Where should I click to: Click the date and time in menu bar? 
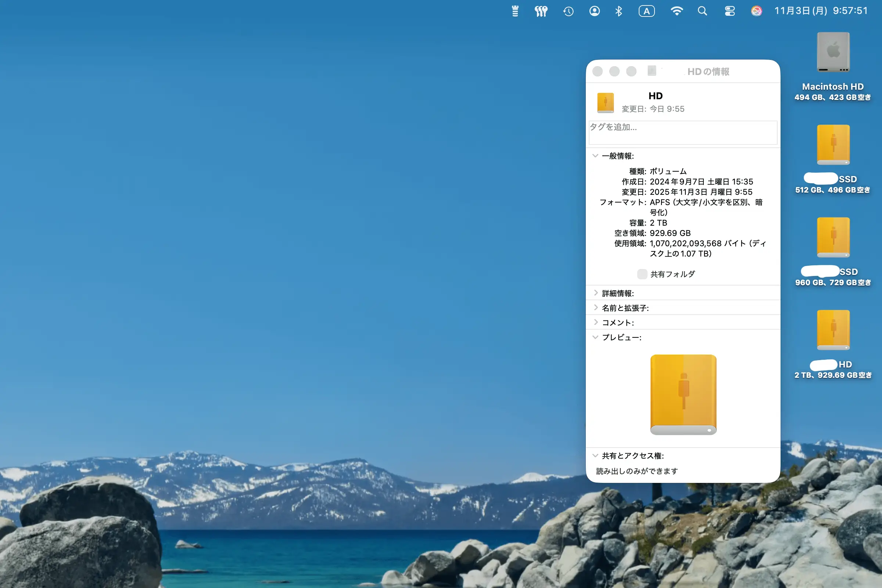(x=821, y=11)
